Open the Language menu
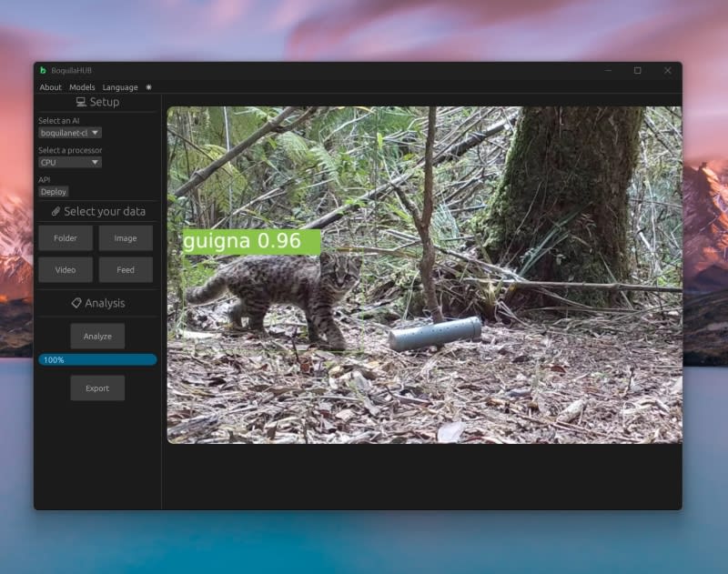 coord(120,87)
